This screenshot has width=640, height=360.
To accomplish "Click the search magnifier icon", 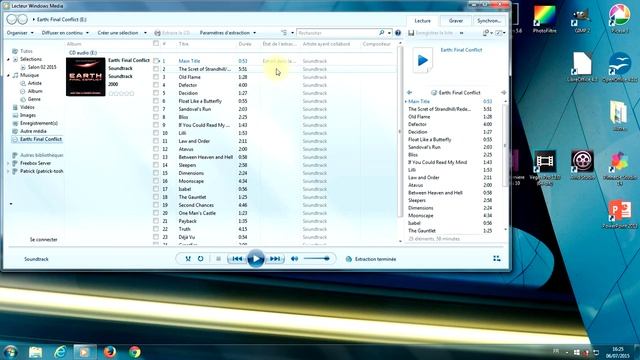I will click(x=382, y=33).
